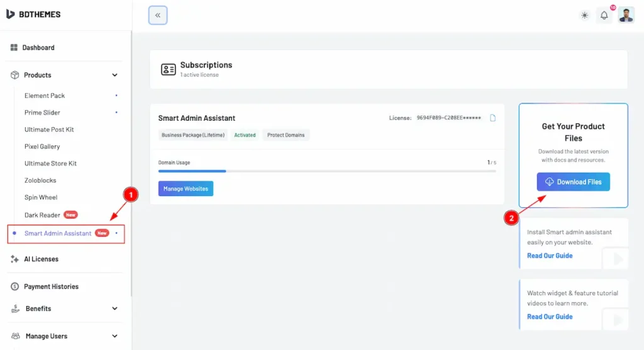The width and height of the screenshot is (644, 350).
Task: Click the Business Package (Lifetime) tag
Action: point(193,135)
